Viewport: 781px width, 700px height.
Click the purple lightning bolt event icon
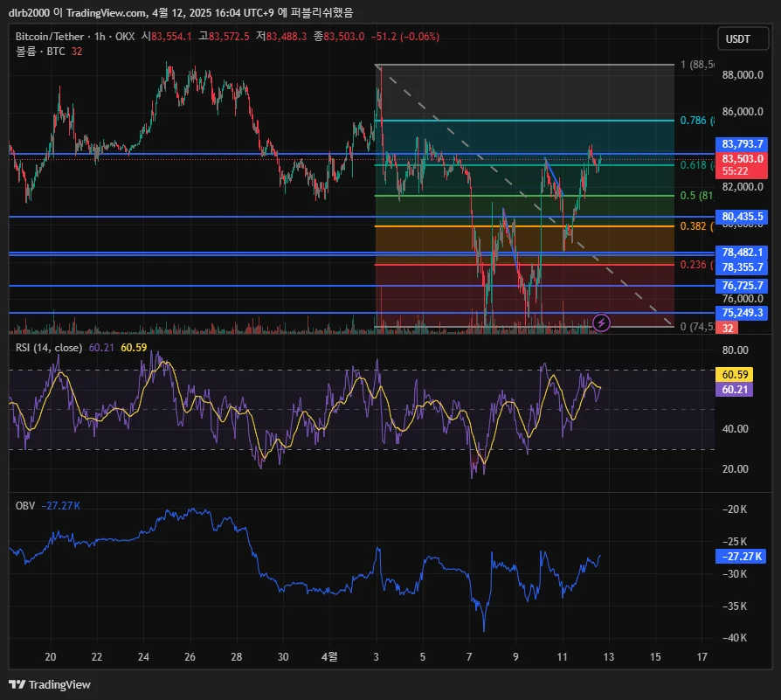(x=601, y=323)
